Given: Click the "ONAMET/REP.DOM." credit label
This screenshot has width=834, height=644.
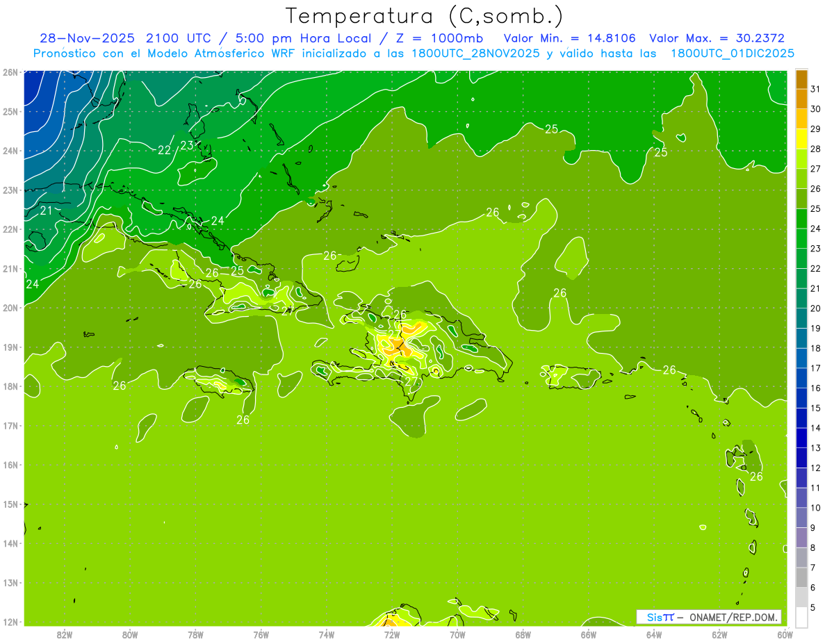Looking at the screenshot, I should point(734,617).
